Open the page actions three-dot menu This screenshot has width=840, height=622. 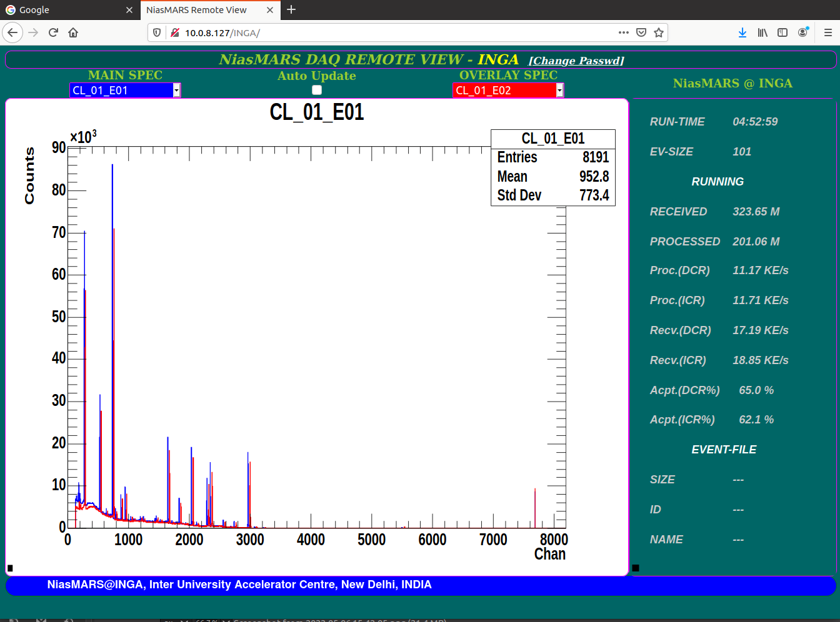(623, 32)
